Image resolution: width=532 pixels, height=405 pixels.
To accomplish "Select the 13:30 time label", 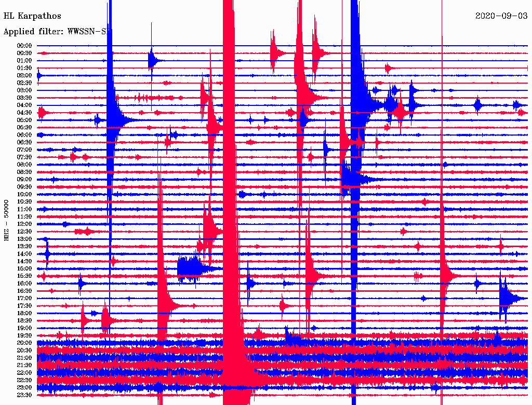I will 24,247.
